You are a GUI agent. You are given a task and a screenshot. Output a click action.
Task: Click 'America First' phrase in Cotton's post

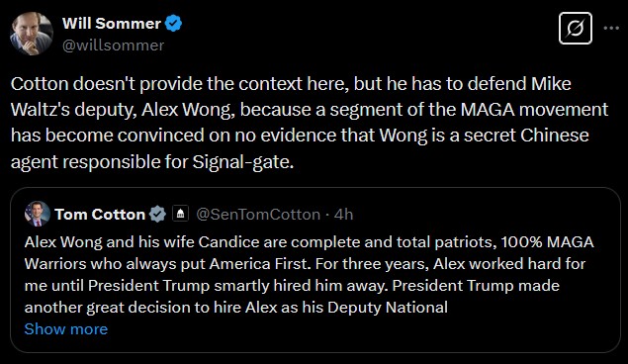pos(260,264)
